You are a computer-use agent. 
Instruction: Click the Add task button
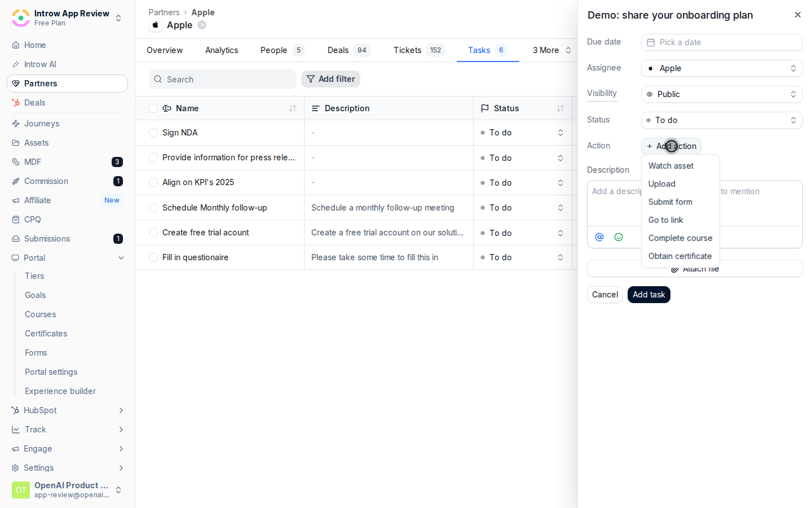(649, 295)
